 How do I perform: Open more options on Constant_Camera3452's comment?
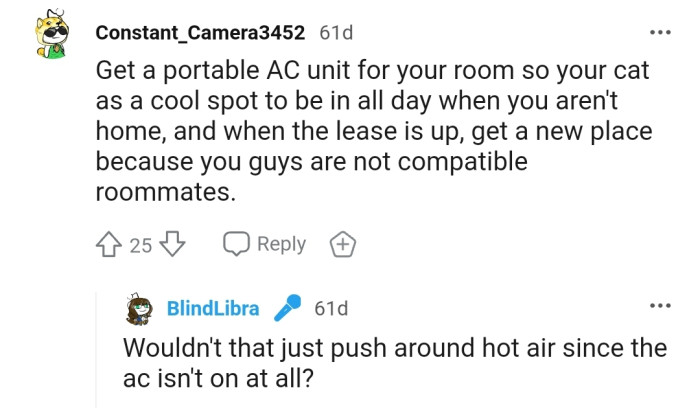pyautogui.click(x=658, y=32)
